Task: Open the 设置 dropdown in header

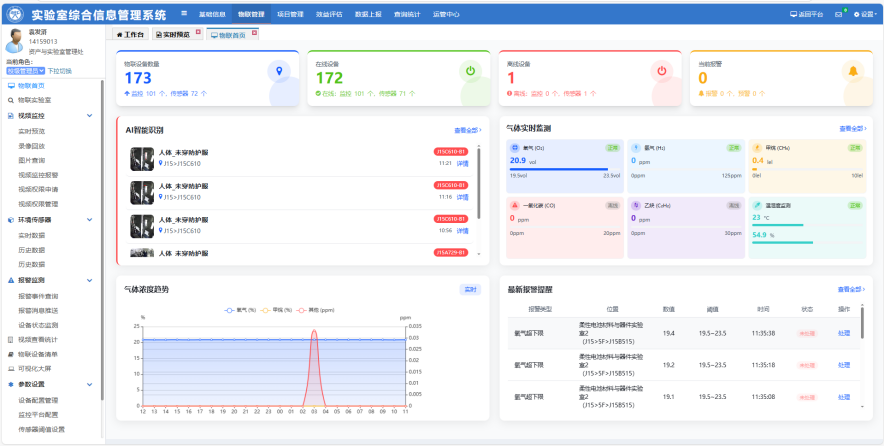Action: pyautogui.click(x=864, y=15)
